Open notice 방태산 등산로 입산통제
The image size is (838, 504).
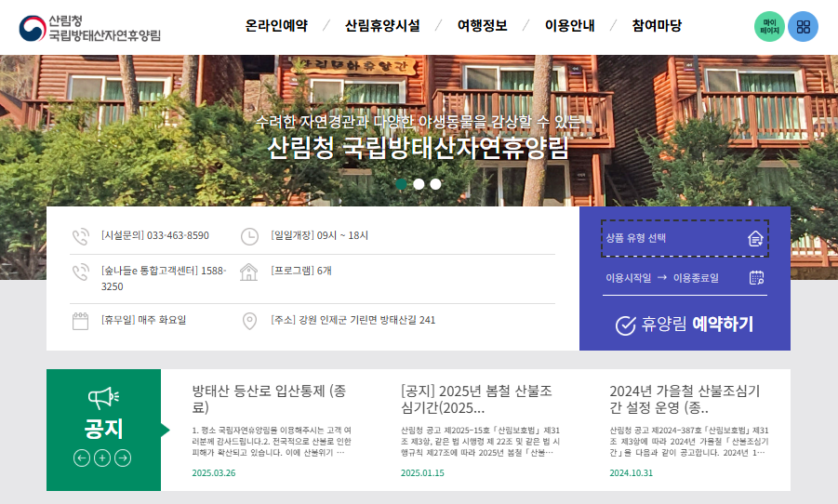pyautogui.click(x=270, y=399)
